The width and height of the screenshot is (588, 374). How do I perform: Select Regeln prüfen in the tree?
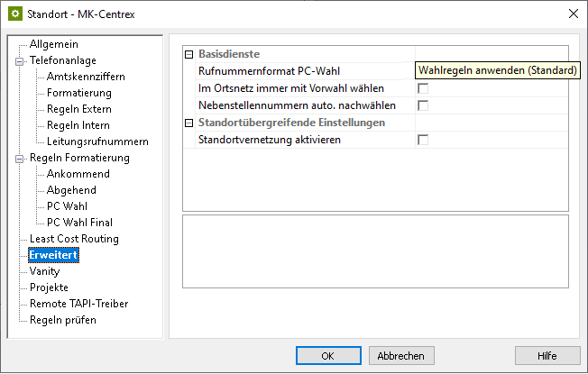click(x=62, y=320)
